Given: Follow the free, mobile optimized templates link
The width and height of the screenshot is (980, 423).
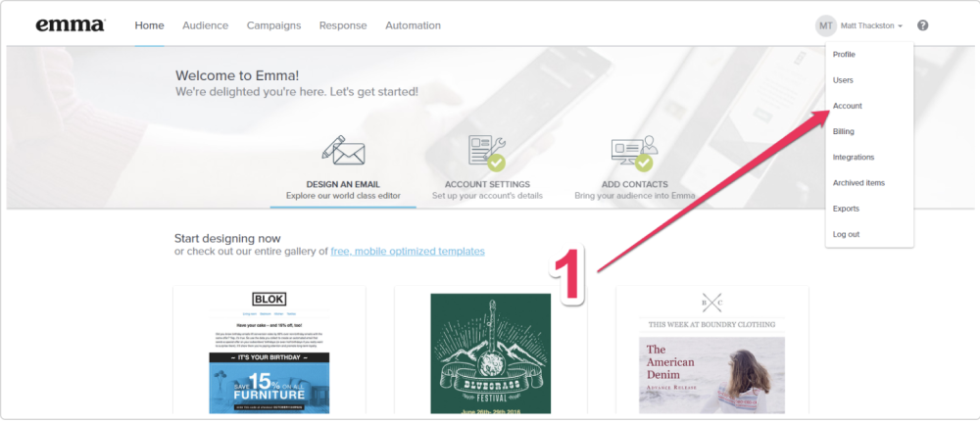Looking at the screenshot, I should [407, 252].
